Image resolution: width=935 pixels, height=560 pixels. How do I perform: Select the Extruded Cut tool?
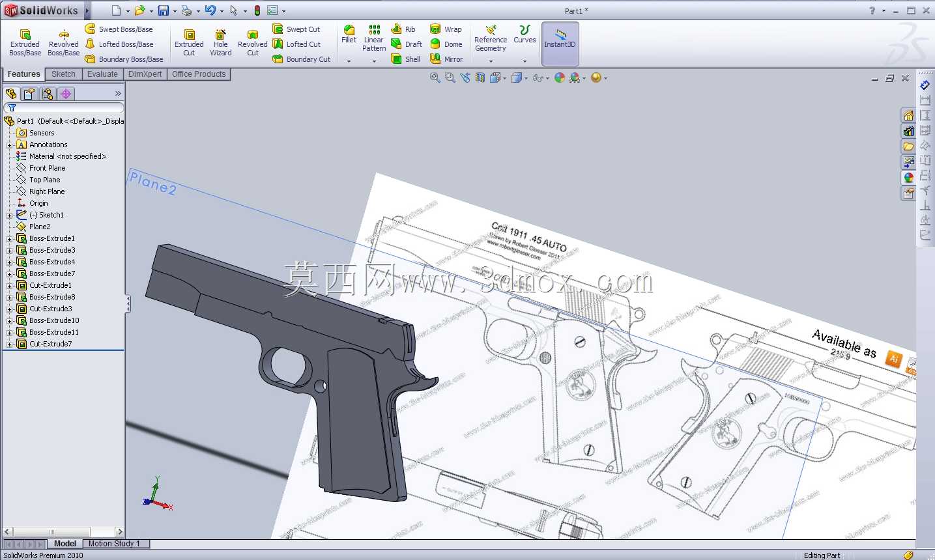pyautogui.click(x=189, y=43)
